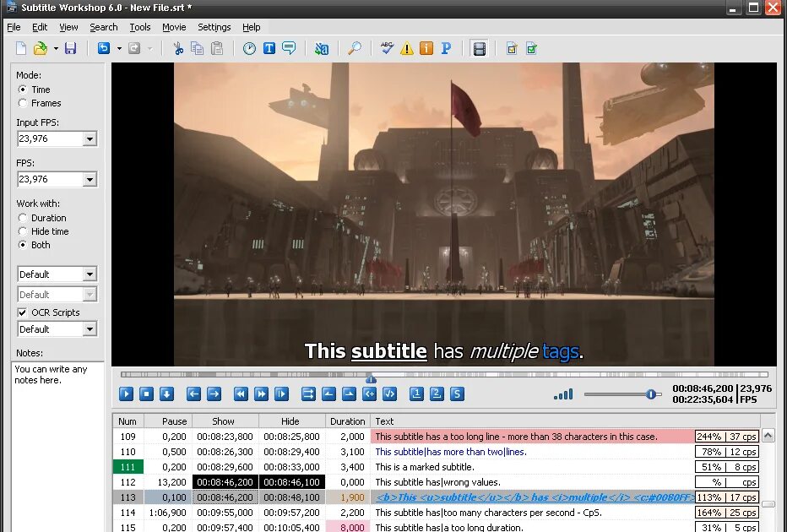Select row 'This subtitle has a too long line'
This screenshot has height=532, width=787.
[437, 437]
